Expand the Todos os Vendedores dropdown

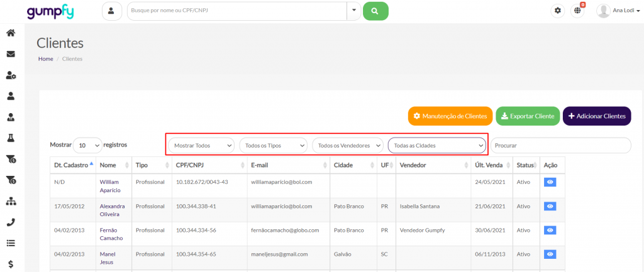348,145
